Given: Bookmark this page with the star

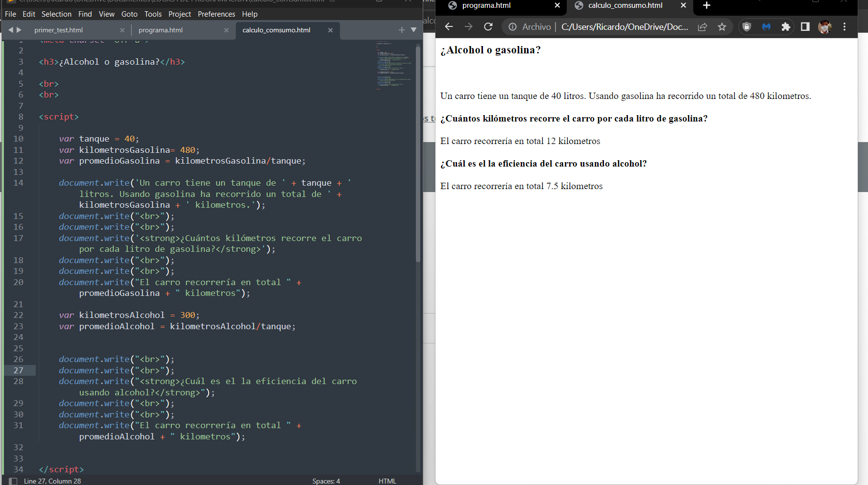Looking at the screenshot, I should [722, 27].
